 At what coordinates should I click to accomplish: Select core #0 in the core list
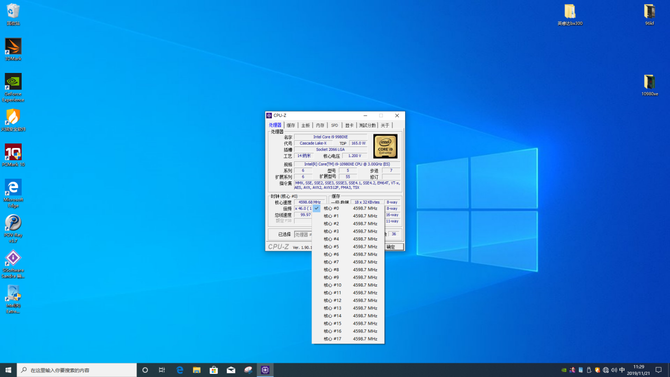(348, 208)
